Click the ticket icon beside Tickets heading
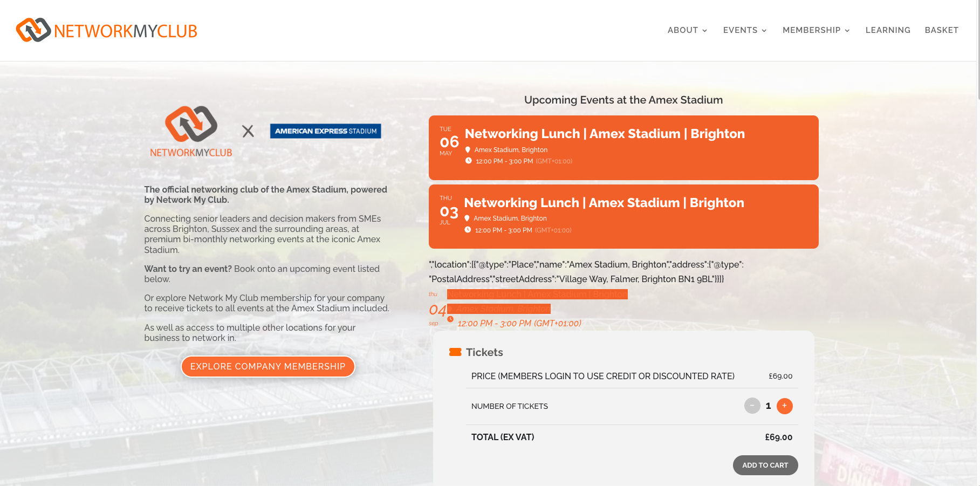 (x=455, y=352)
